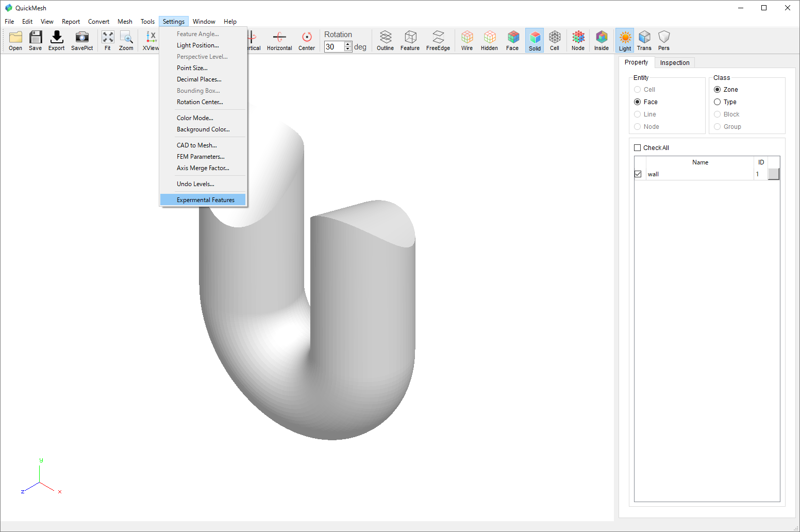Enable FreeEdge display mode
Screen dimensions: 800x532
[x=438, y=40]
